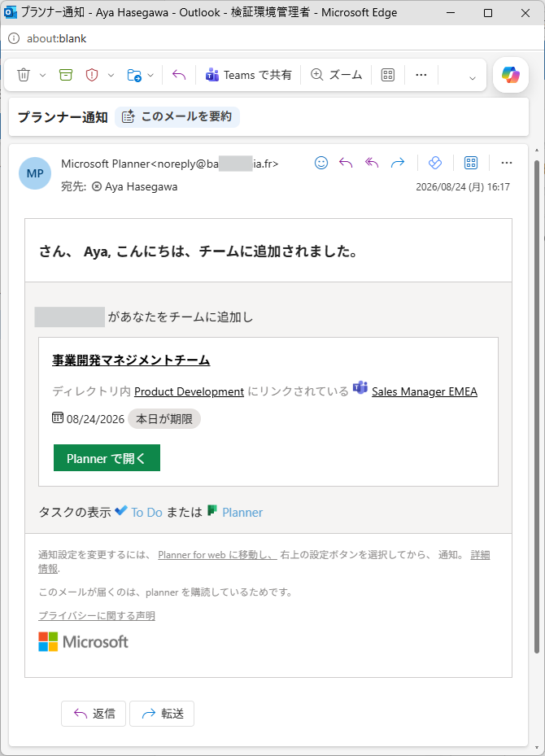Click the 転送 forward button
545x756 pixels.
click(x=162, y=714)
